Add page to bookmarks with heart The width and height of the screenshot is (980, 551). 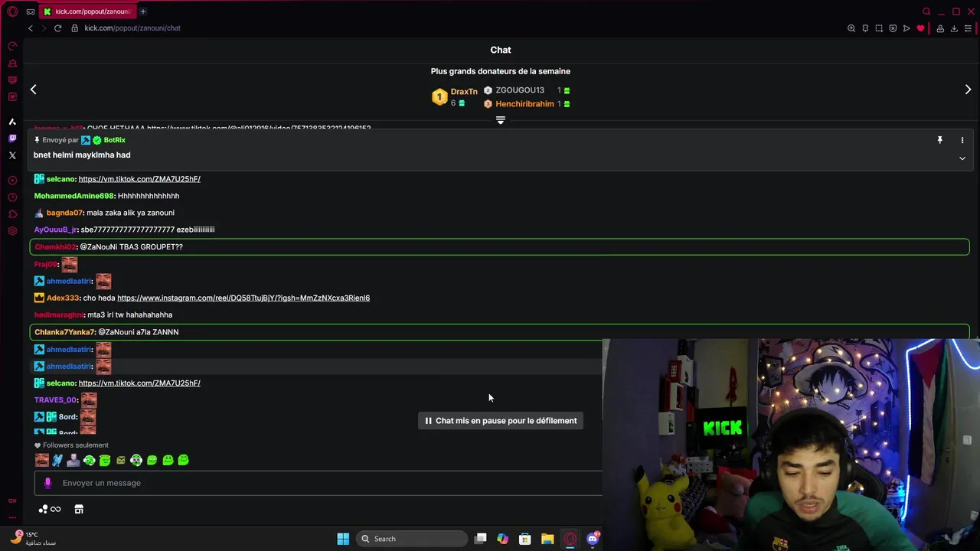tap(920, 28)
